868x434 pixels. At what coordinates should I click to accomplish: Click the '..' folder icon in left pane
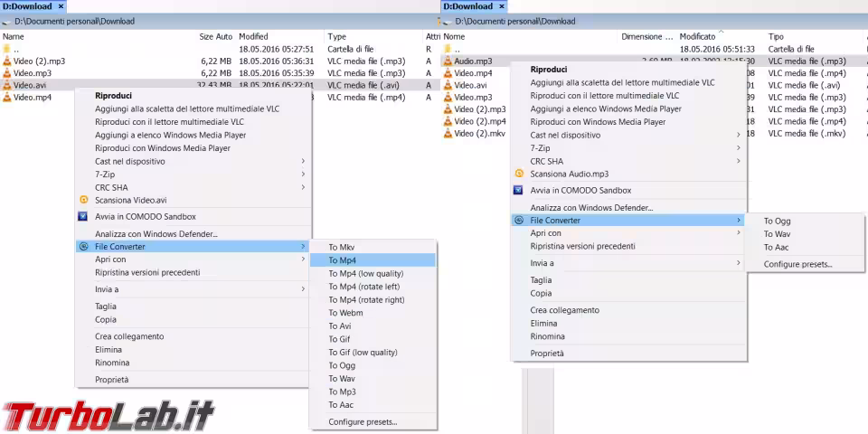(6, 49)
